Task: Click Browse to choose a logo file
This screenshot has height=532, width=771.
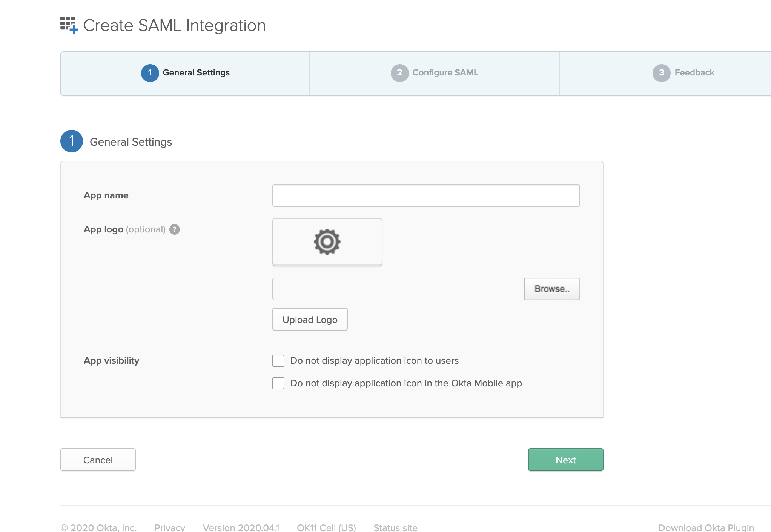Action: (552, 289)
